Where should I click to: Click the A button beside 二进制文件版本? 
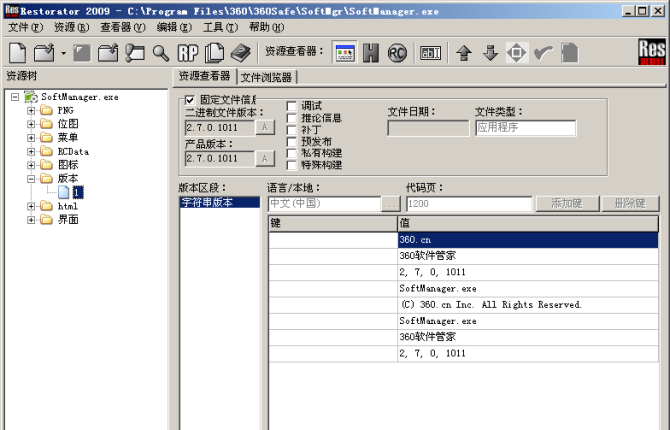(265, 127)
